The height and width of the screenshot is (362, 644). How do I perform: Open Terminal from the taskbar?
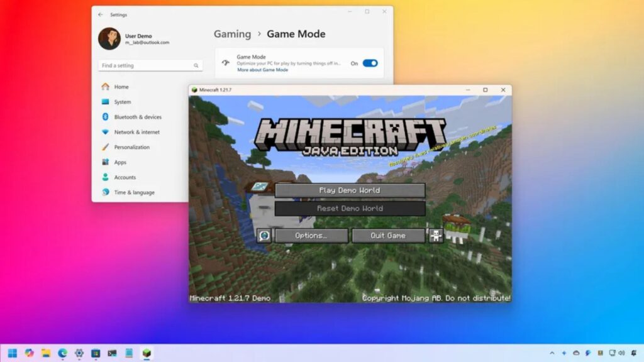click(x=112, y=353)
